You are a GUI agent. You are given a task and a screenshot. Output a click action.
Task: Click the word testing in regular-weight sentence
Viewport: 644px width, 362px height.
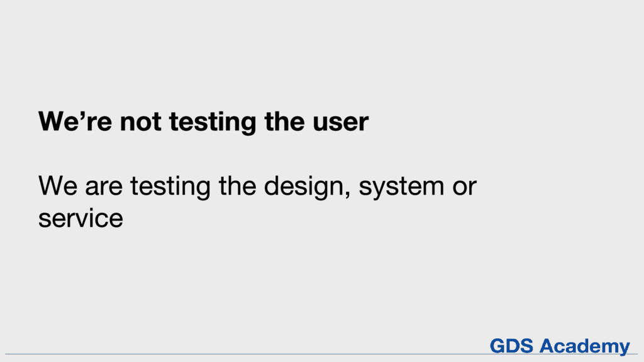pyautogui.click(x=170, y=187)
